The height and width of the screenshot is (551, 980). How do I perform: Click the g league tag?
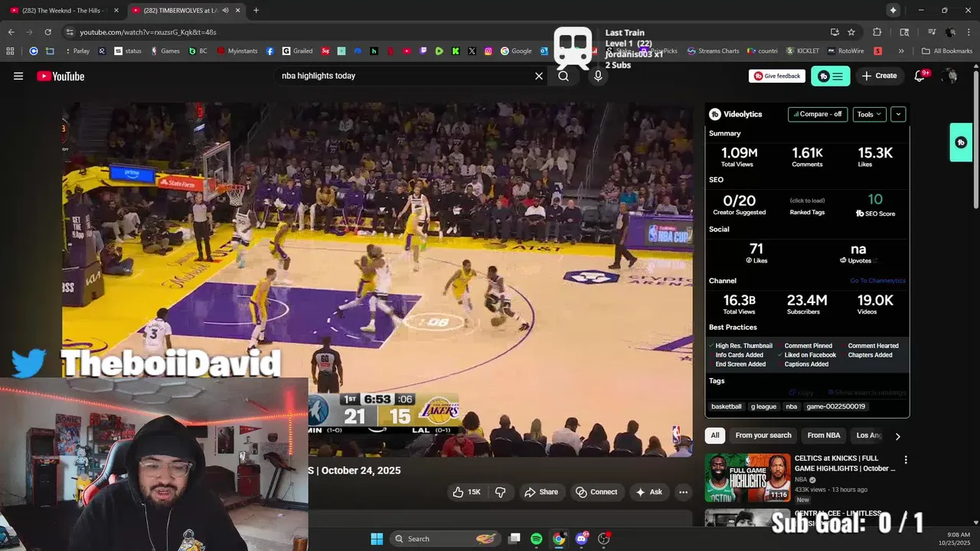point(763,406)
